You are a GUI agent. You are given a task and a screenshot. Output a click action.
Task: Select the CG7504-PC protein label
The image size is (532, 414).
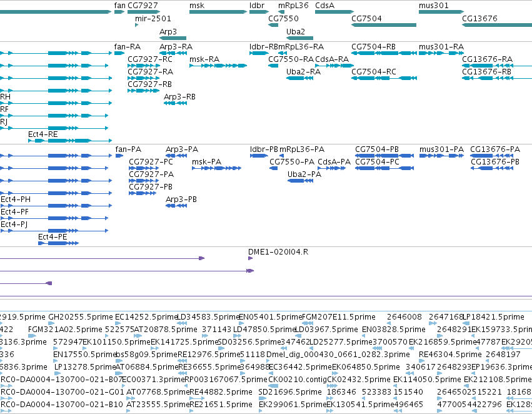coord(378,162)
